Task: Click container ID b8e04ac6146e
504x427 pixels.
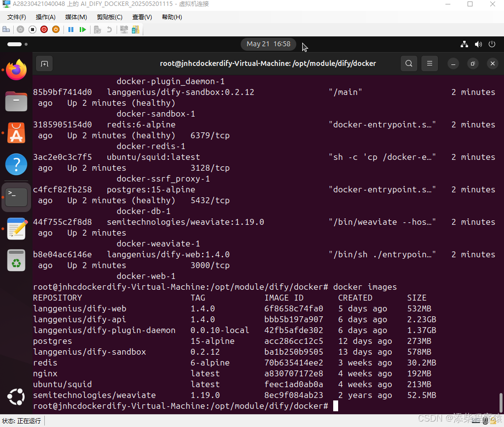Action: [x=63, y=254]
